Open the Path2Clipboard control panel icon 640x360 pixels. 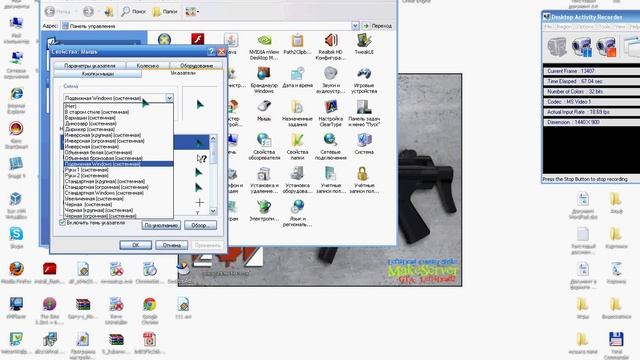coord(297,44)
